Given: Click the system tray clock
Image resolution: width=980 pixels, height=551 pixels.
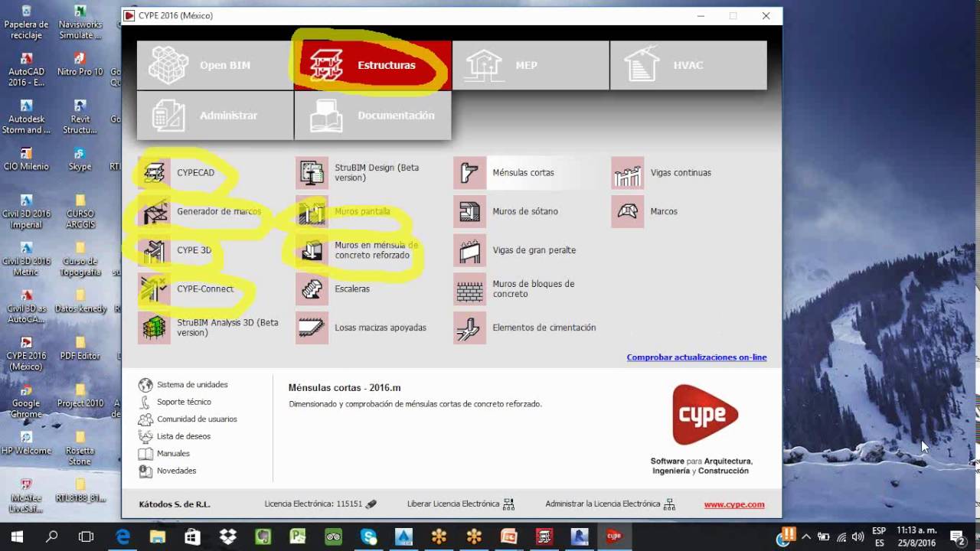Looking at the screenshot, I should tap(916, 536).
